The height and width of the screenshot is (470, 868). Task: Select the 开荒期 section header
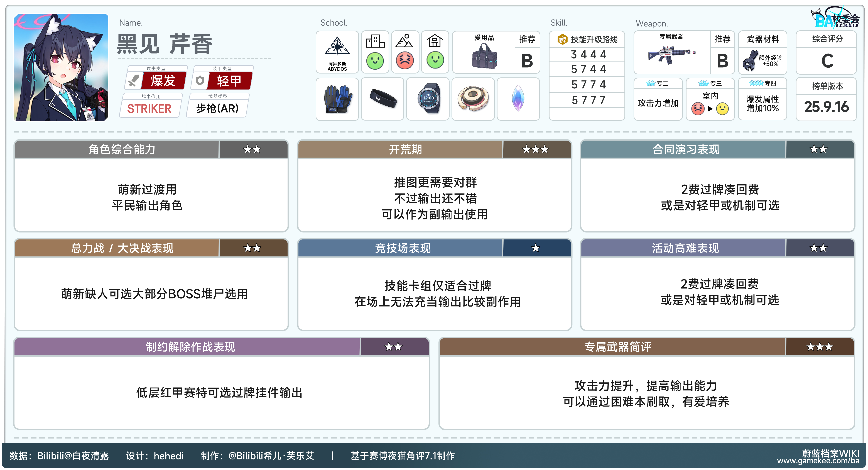pos(405,149)
